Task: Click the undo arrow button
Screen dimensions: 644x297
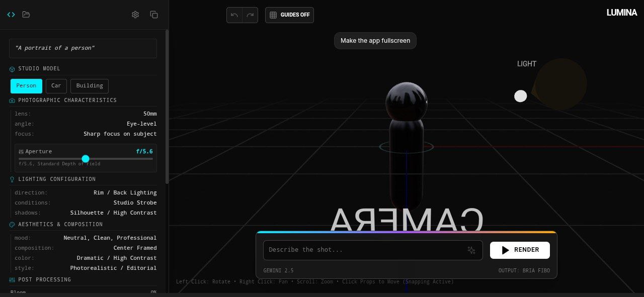Action: [x=234, y=15]
